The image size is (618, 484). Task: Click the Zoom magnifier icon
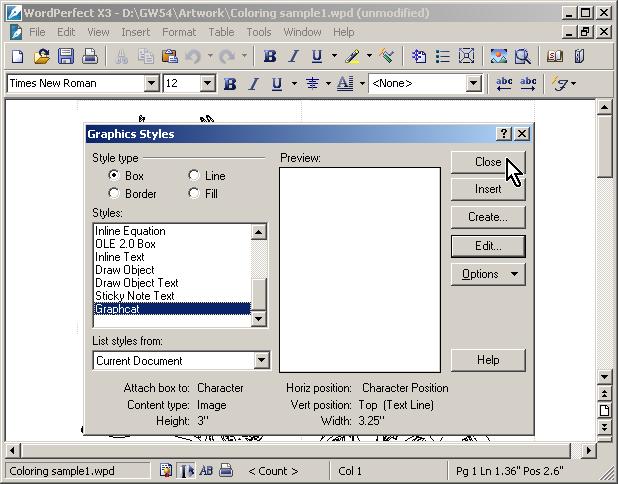tap(523, 56)
